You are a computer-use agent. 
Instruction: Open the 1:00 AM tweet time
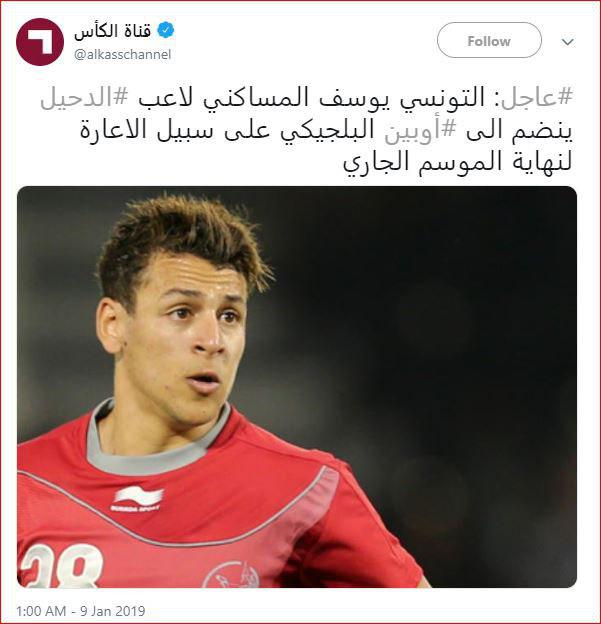coord(41,611)
